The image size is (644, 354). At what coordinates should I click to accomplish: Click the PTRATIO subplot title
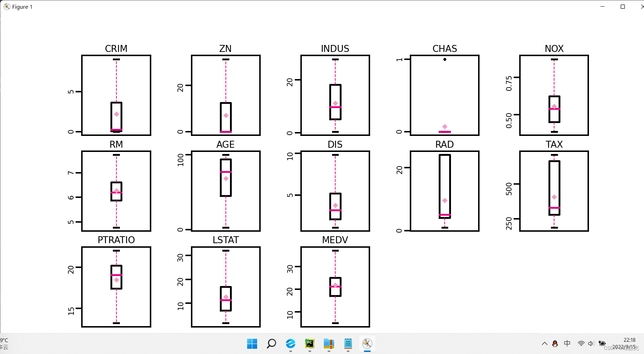116,240
